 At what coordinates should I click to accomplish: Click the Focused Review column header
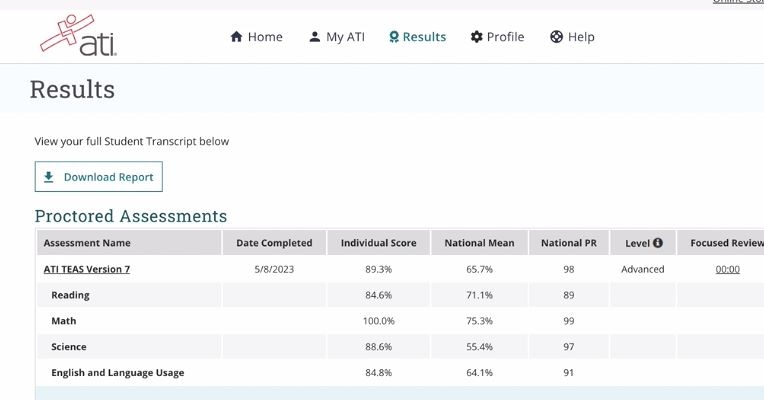click(x=721, y=243)
